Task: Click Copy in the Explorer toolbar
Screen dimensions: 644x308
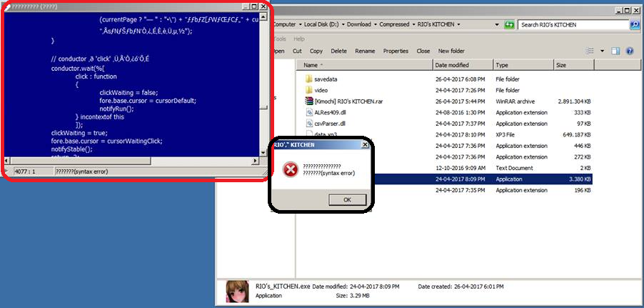Action: tap(316, 51)
